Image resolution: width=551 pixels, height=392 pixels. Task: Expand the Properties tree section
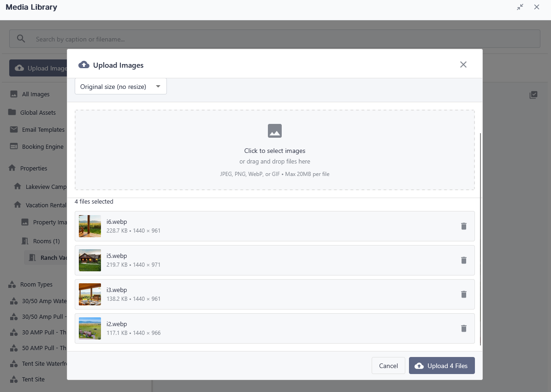tap(33, 168)
